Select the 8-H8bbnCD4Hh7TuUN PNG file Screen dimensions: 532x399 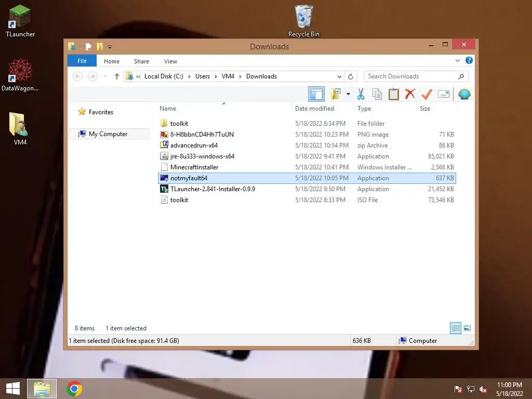click(x=307, y=135)
